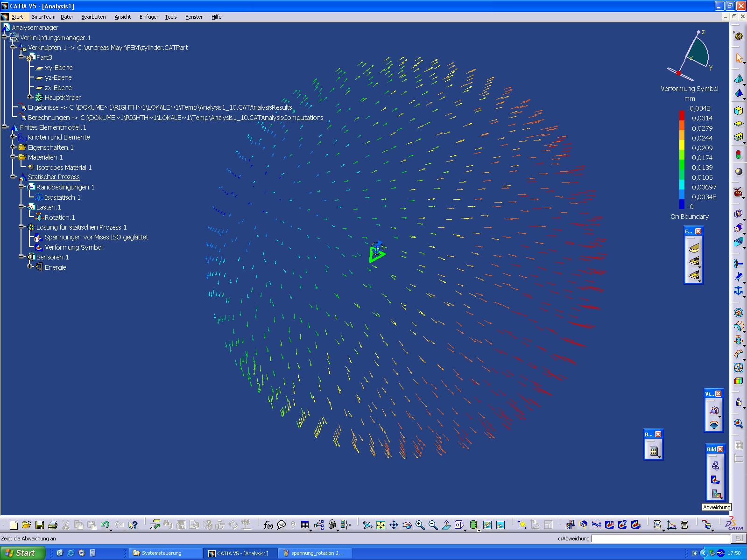Click the Windows Start button
This screenshot has height=560, width=747.
[x=23, y=553]
